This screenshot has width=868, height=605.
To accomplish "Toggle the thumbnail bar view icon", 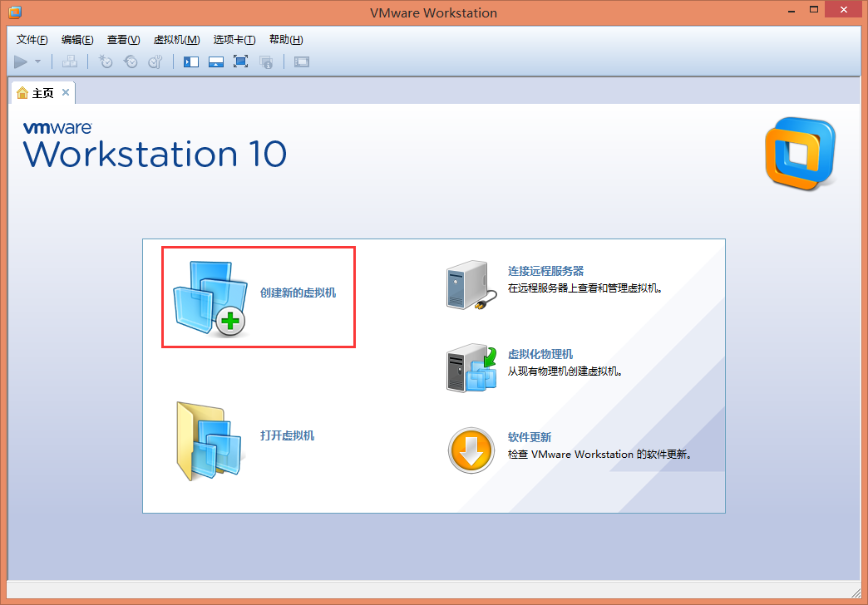I will coord(216,62).
